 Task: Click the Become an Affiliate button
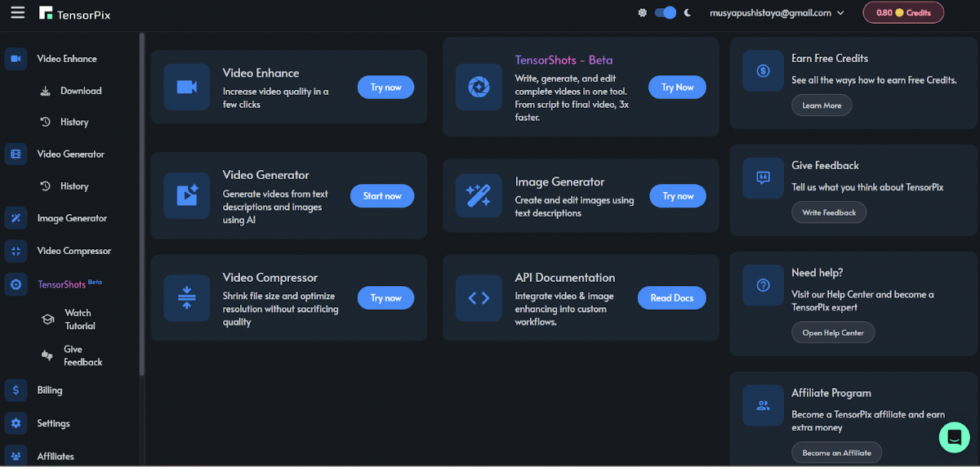[x=836, y=453]
